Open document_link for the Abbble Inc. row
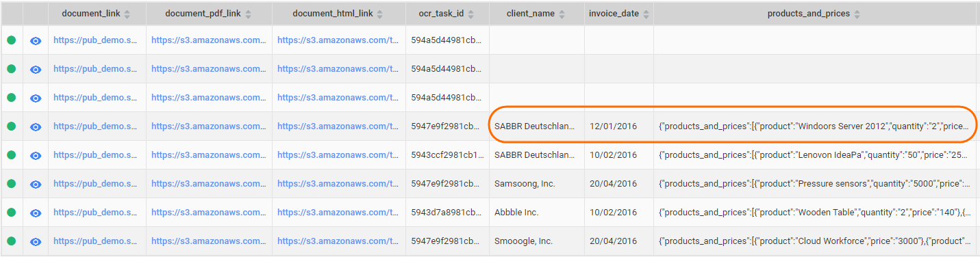This screenshot has width=980, height=257. [95, 213]
